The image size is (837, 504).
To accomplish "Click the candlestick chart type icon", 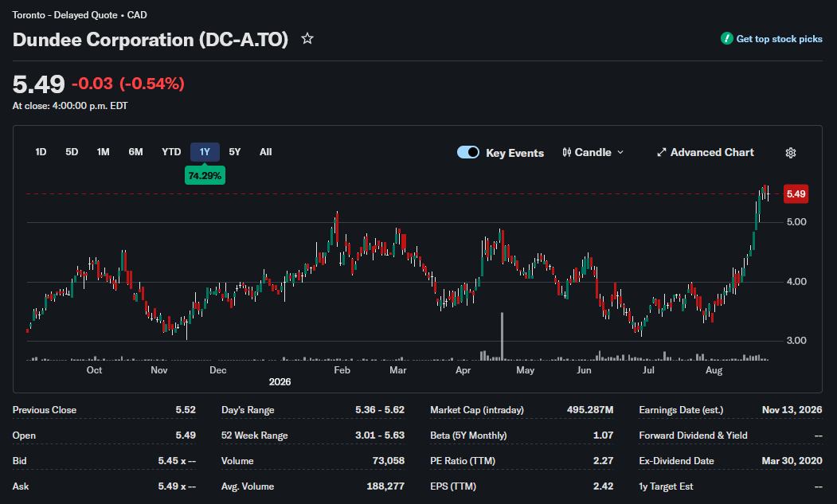I will [x=566, y=152].
